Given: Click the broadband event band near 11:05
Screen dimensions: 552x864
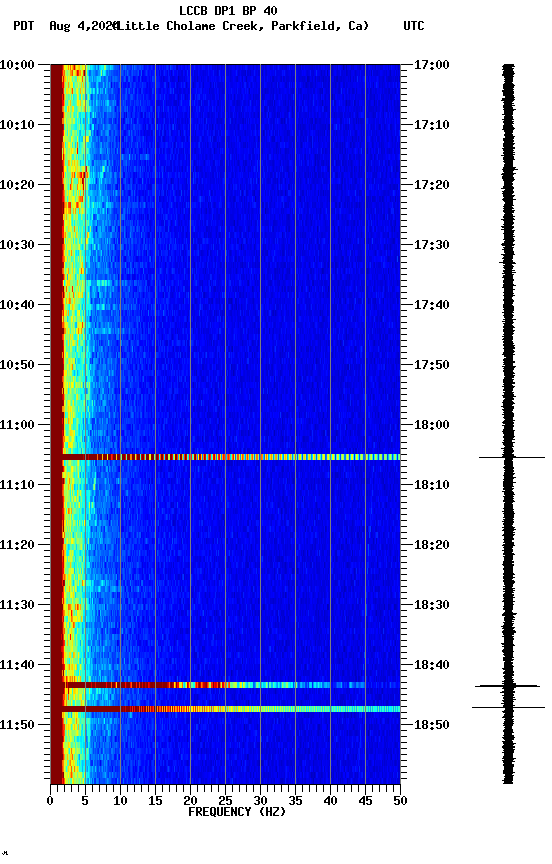Looking at the screenshot, I should 231,457.
